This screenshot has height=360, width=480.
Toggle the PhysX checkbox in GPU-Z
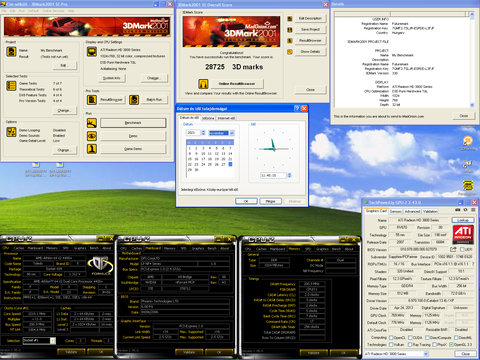click(435, 344)
